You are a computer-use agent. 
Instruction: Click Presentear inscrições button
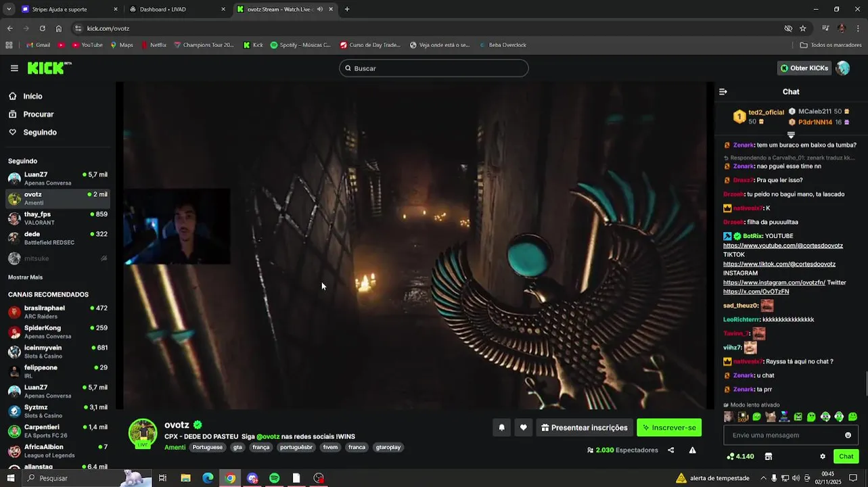click(584, 427)
